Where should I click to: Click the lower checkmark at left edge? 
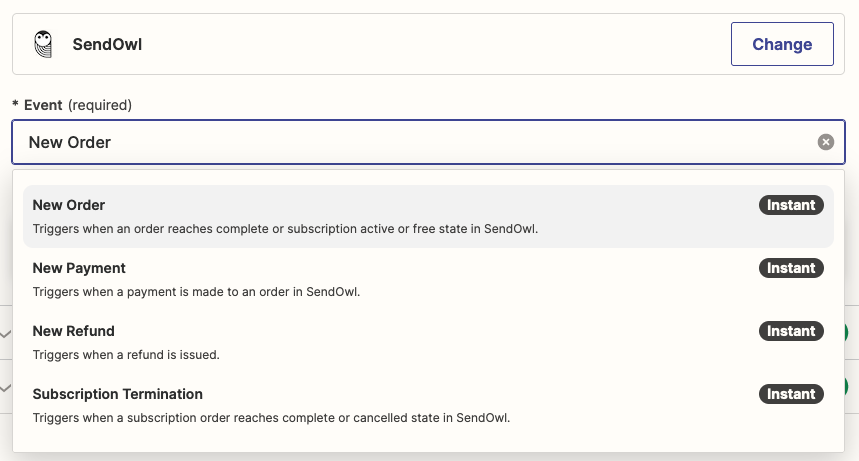[x=6, y=387]
